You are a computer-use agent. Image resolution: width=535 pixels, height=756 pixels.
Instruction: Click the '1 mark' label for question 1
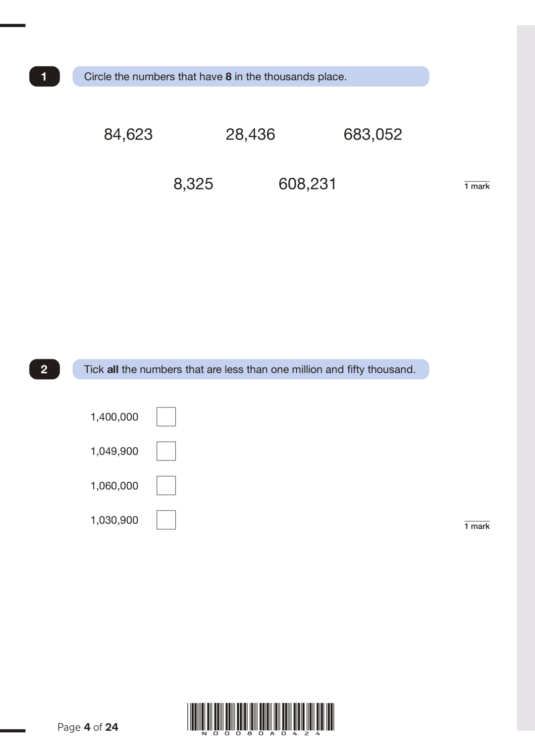pyautogui.click(x=477, y=186)
